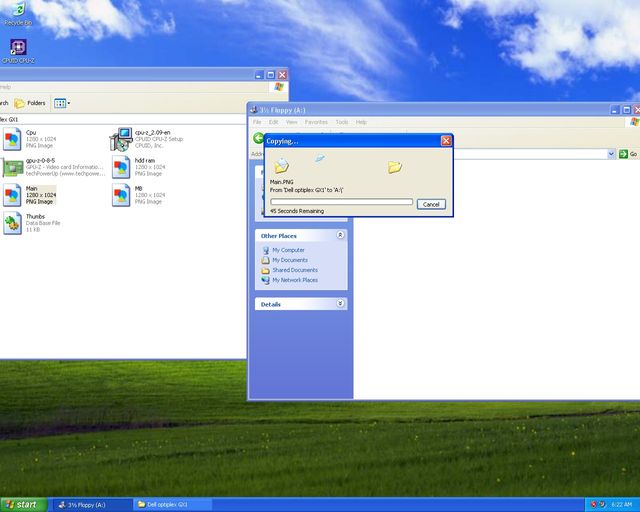Open the My Documents link

coord(290,260)
